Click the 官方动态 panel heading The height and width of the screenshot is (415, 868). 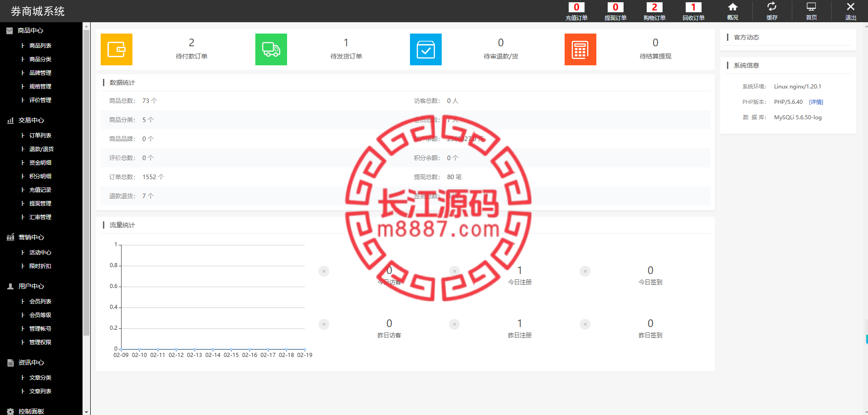(x=746, y=37)
